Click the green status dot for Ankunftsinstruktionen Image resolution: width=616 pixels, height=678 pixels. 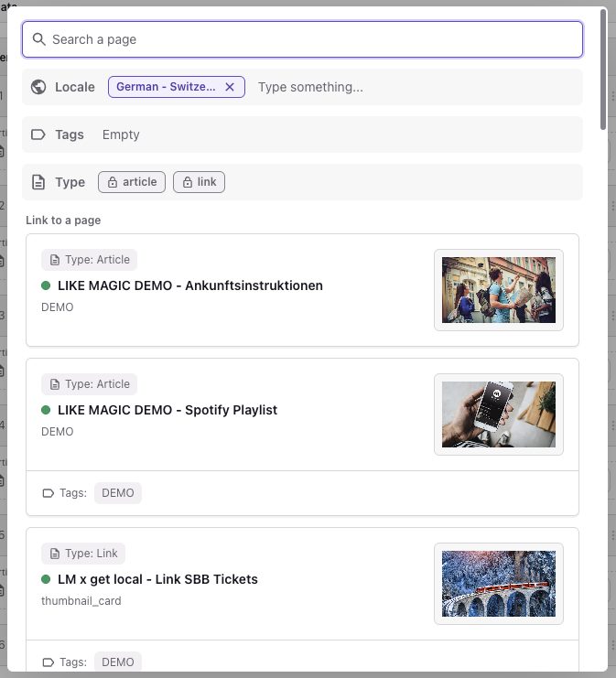46,285
